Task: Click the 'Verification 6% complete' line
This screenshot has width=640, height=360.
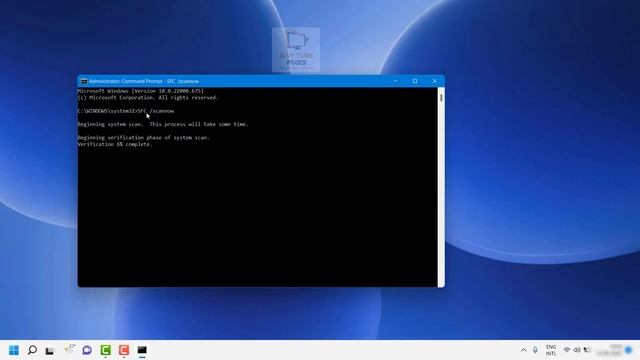Action: 115,144
